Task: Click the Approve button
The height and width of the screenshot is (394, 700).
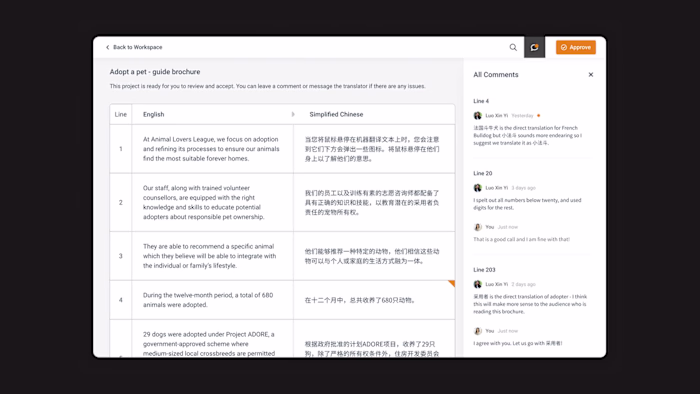Action: [575, 47]
